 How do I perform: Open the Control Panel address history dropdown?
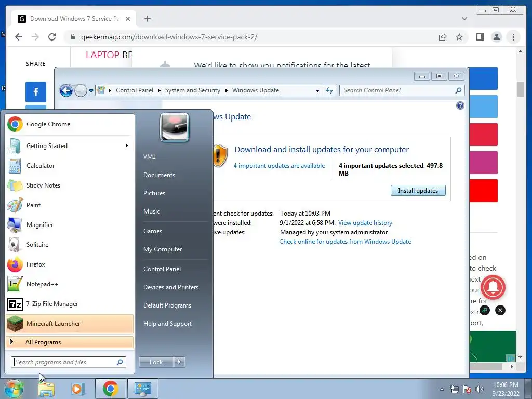coord(317,90)
